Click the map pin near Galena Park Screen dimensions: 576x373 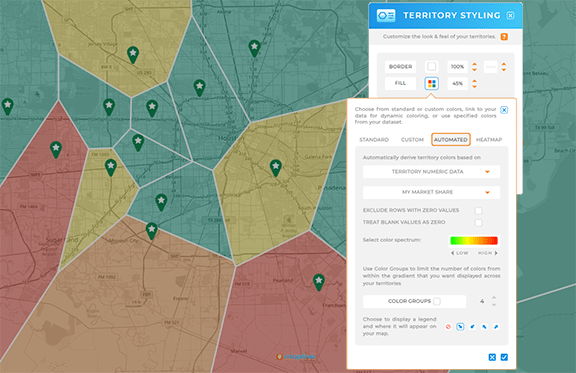pos(276,168)
